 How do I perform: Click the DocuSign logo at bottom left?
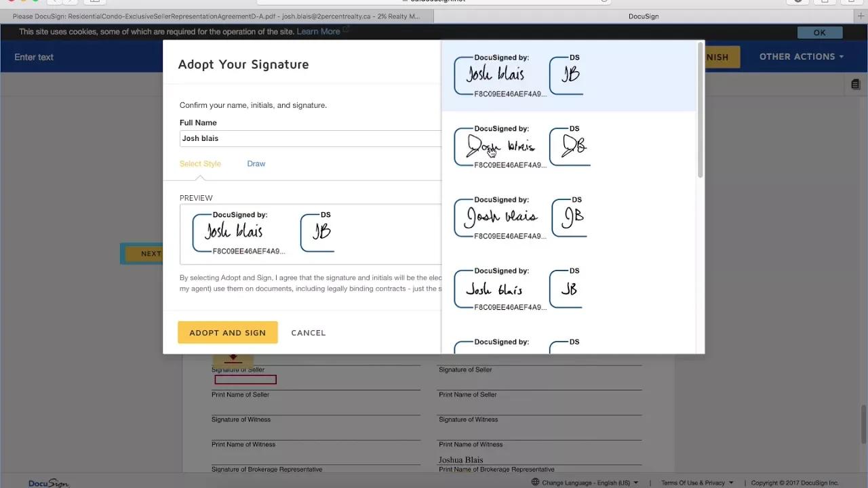point(47,483)
